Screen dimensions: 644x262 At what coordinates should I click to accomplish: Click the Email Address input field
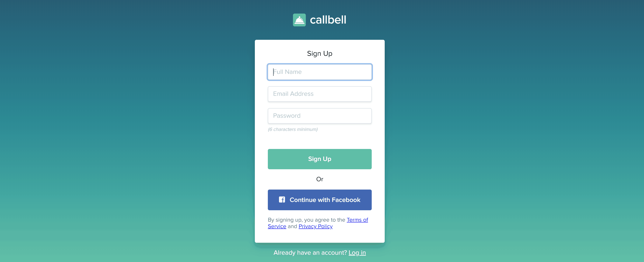click(320, 94)
